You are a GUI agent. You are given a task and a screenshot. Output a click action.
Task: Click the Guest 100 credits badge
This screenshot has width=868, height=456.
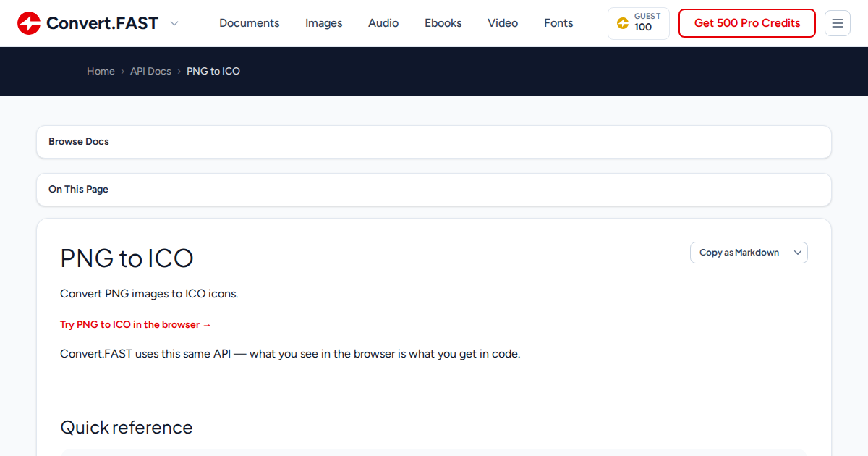[639, 23]
